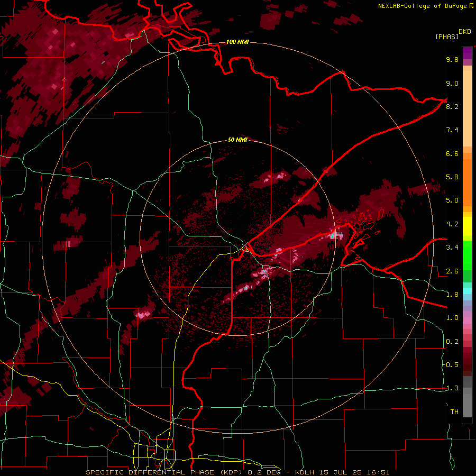
Task: Click the DKD label above the color scale
Action: tap(465, 32)
